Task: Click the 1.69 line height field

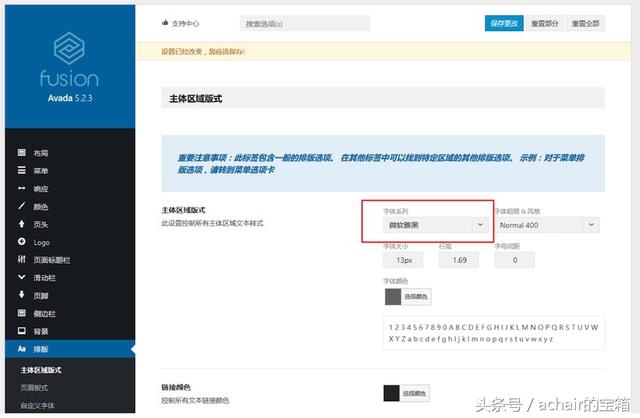Action: [x=459, y=260]
